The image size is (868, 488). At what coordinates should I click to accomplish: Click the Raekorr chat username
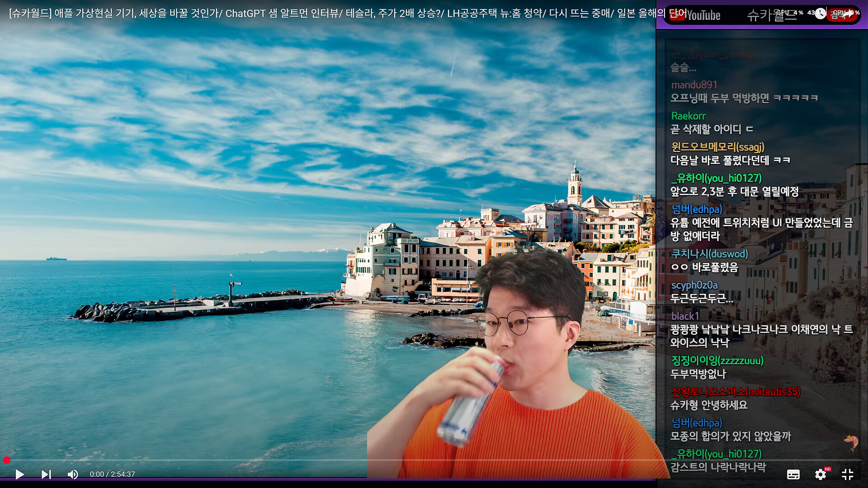coord(688,116)
